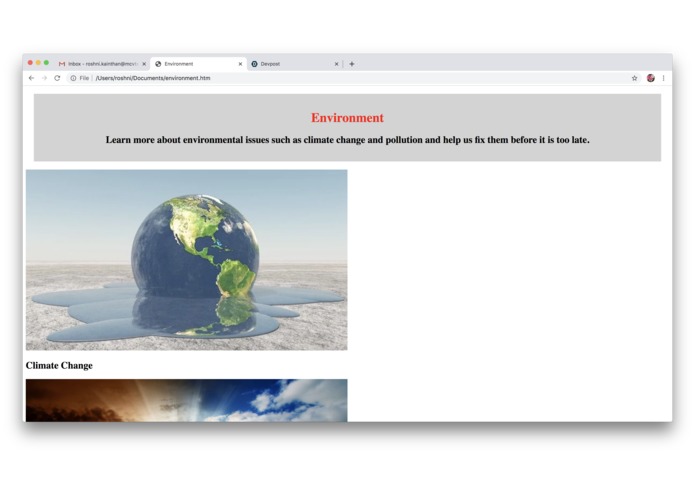Click the red close window button

coord(30,63)
